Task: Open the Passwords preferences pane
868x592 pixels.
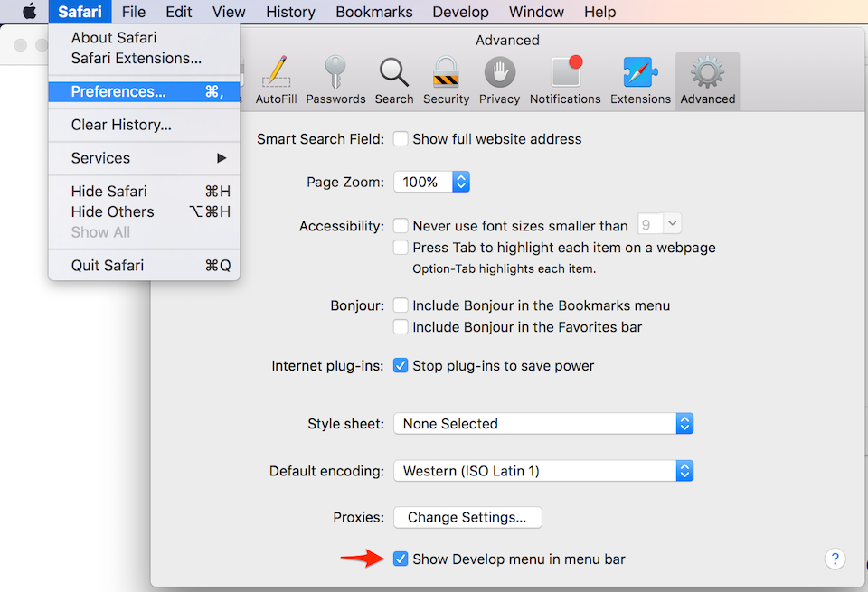Action: tap(335, 80)
